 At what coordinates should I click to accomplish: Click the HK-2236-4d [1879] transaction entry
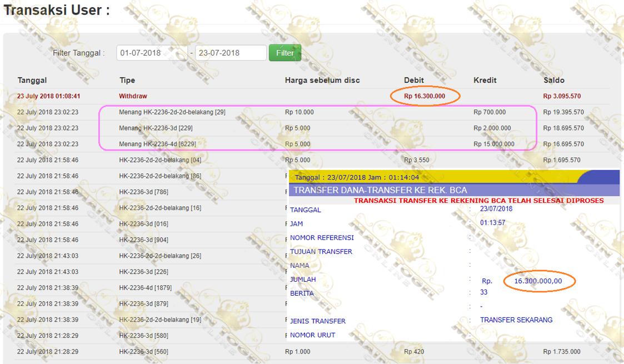point(145,288)
